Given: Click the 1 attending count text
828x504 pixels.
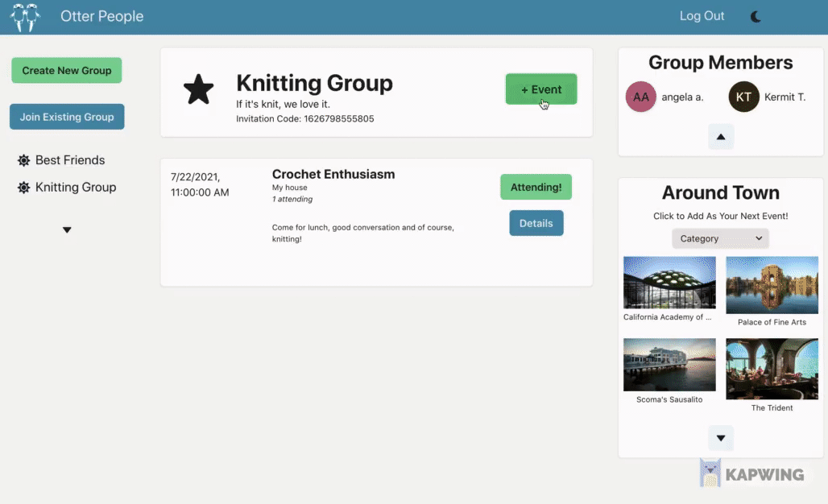Looking at the screenshot, I should (292, 199).
